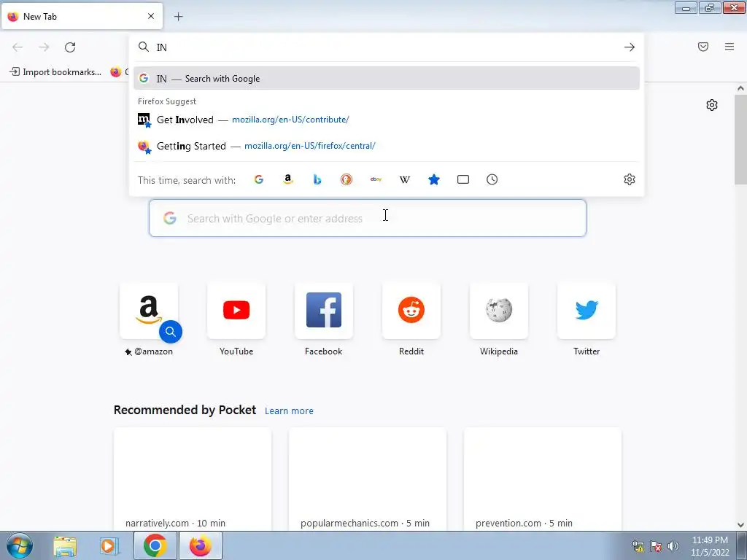Open Windows Media Player from taskbar
747x560 pixels.
click(109, 545)
